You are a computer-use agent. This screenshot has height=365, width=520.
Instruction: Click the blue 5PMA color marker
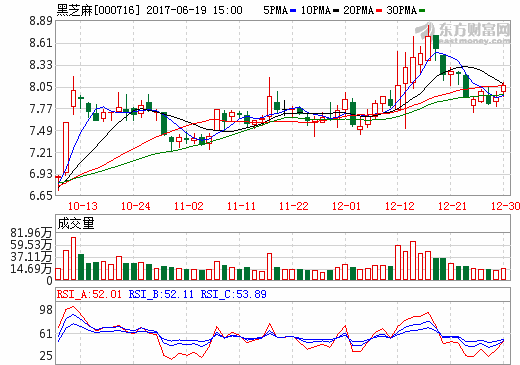tap(293, 11)
